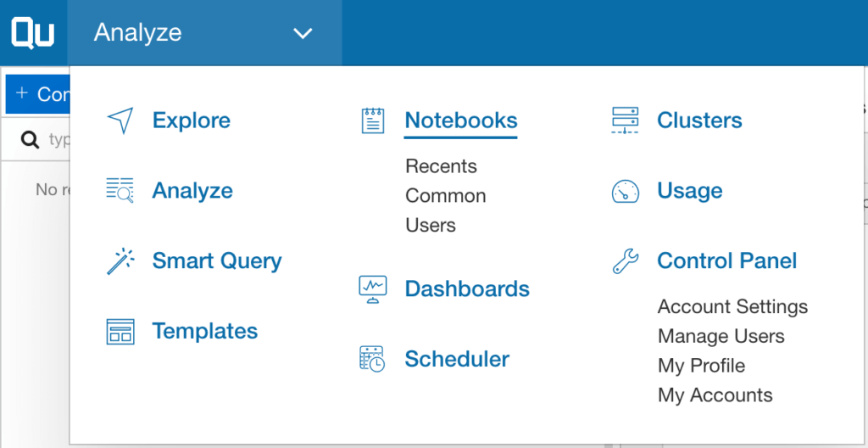868x448 pixels.
Task: Open the Scheduler page
Action: (457, 359)
